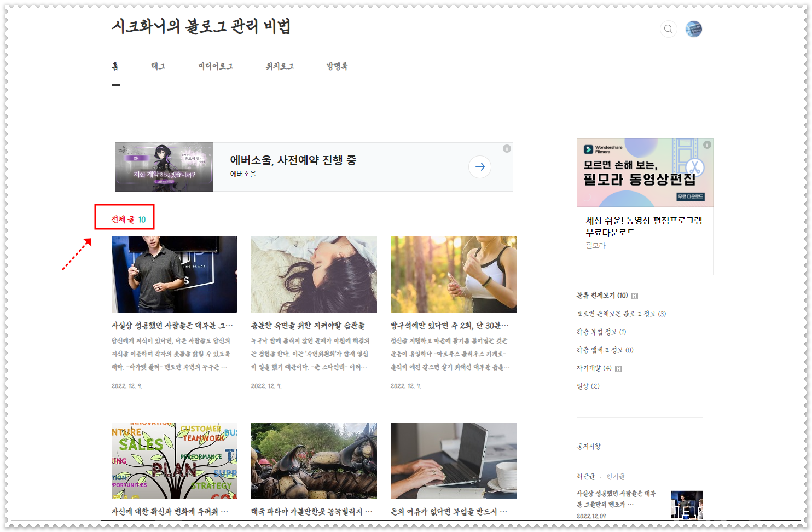
Task: Click excerpt starting 정신을 지탱하고 마음에
Action: point(450,354)
